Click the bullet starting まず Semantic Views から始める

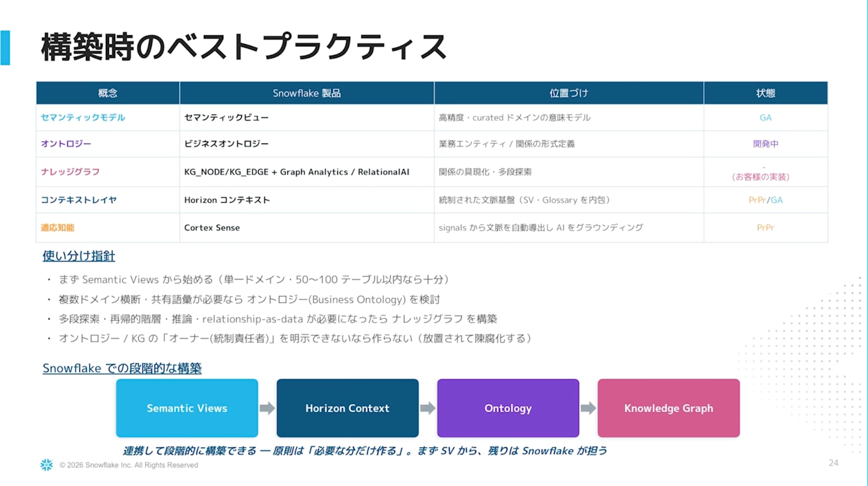click(254, 280)
